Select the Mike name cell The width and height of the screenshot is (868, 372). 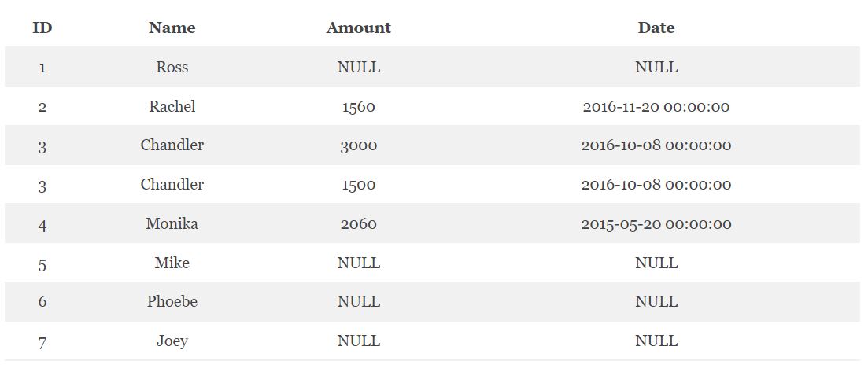coord(172,263)
